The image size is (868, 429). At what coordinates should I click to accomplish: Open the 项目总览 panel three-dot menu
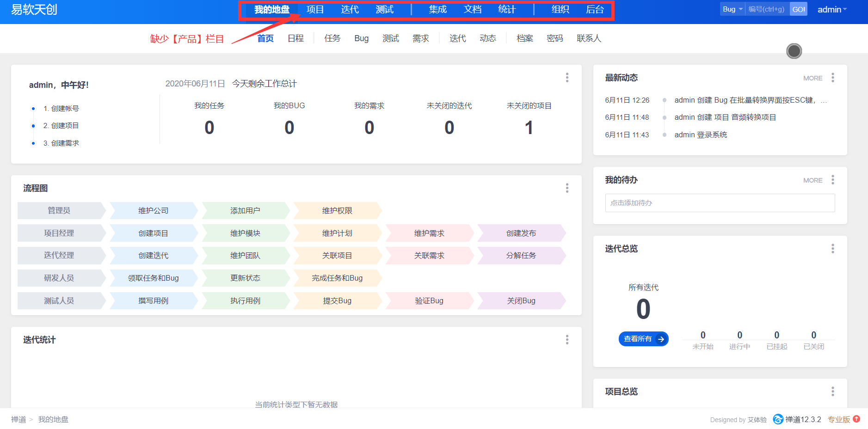832,392
